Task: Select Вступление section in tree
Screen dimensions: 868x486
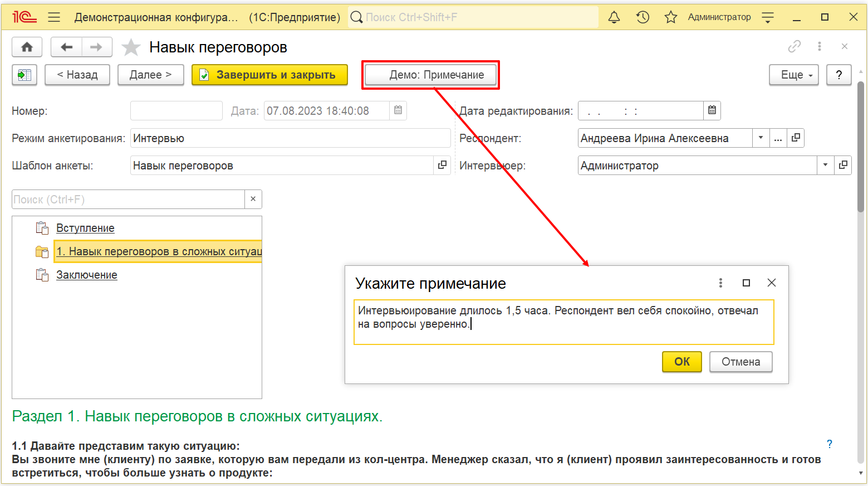Action: [x=85, y=228]
